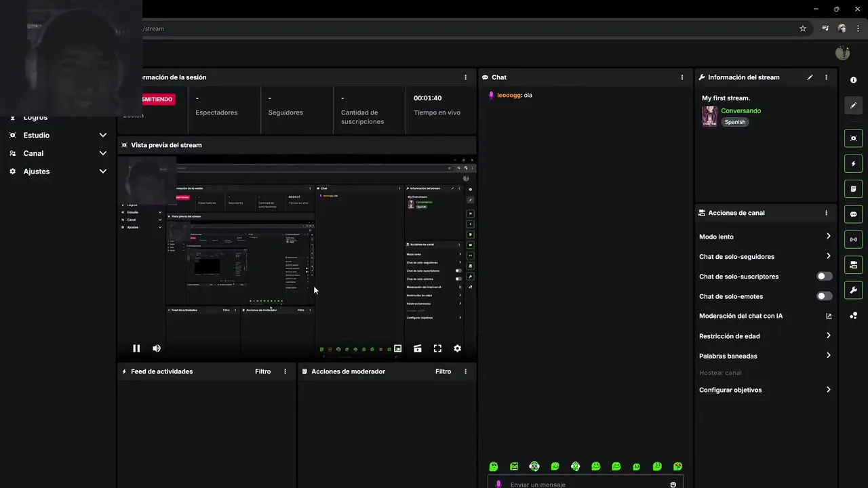Toggle the activity feed lightning sidebar icon
868x488 pixels.
pos(854,163)
